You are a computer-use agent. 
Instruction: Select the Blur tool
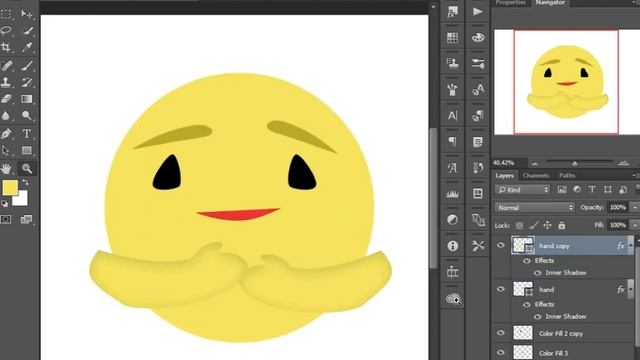click(x=6, y=116)
